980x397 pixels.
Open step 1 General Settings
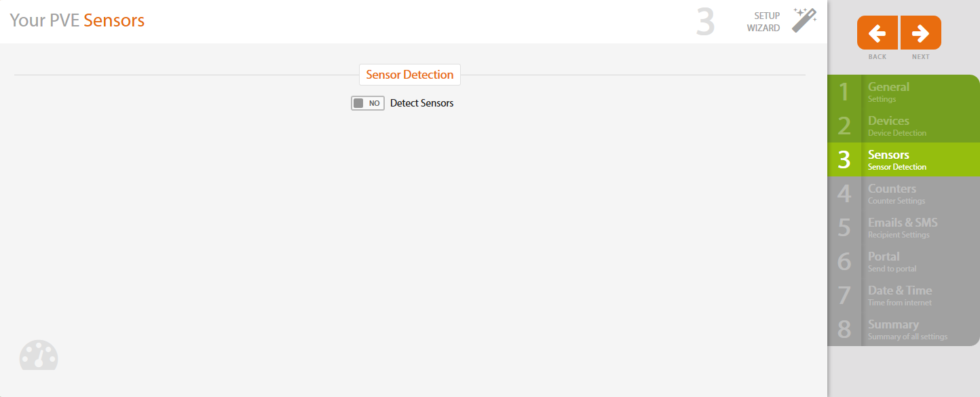(x=902, y=92)
